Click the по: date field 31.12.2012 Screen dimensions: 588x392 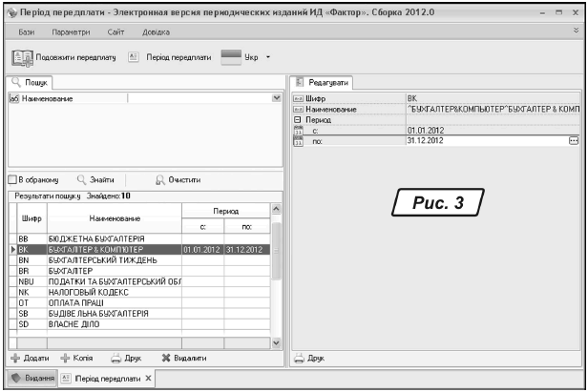[482, 140]
